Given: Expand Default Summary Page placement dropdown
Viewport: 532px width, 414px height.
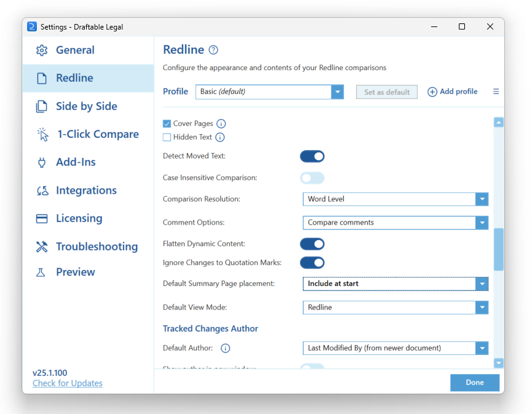Looking at the screenshot, I should [x=395, y=284].
